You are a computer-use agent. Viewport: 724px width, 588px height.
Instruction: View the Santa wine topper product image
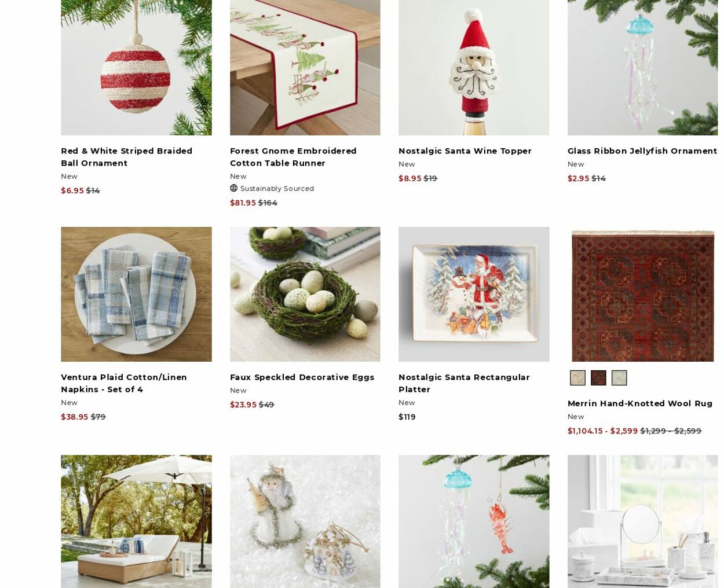click(x=474, y=68)
